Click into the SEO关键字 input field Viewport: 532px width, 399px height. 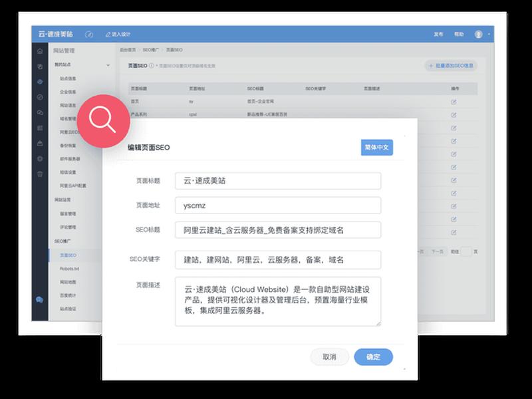278,260
